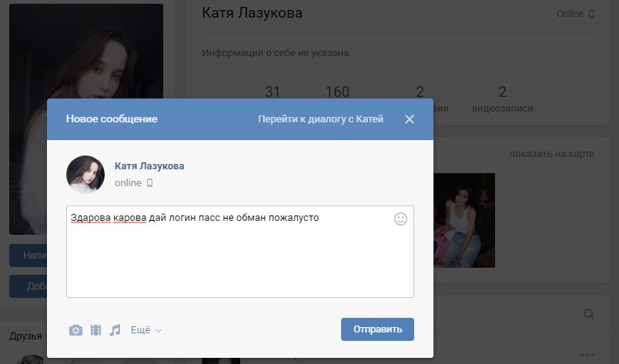
Task: Open the 31 counter on profile
Action: pyautogui.click(x=273, y=92)
